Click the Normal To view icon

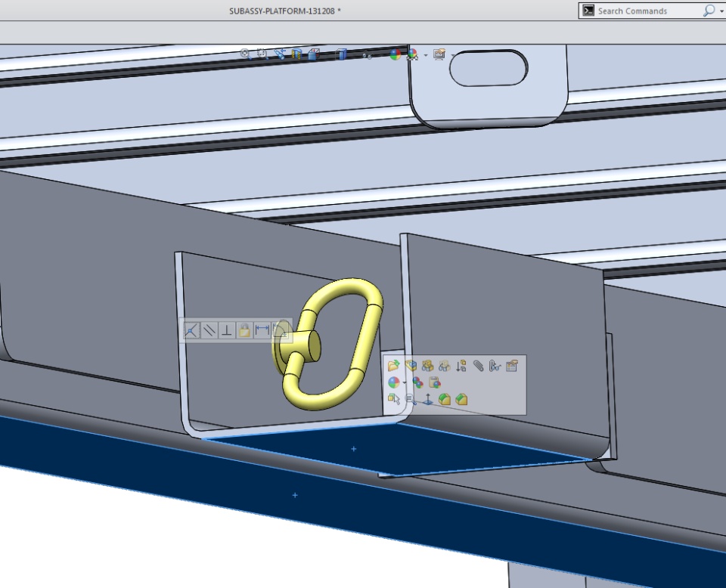point(427,399)
